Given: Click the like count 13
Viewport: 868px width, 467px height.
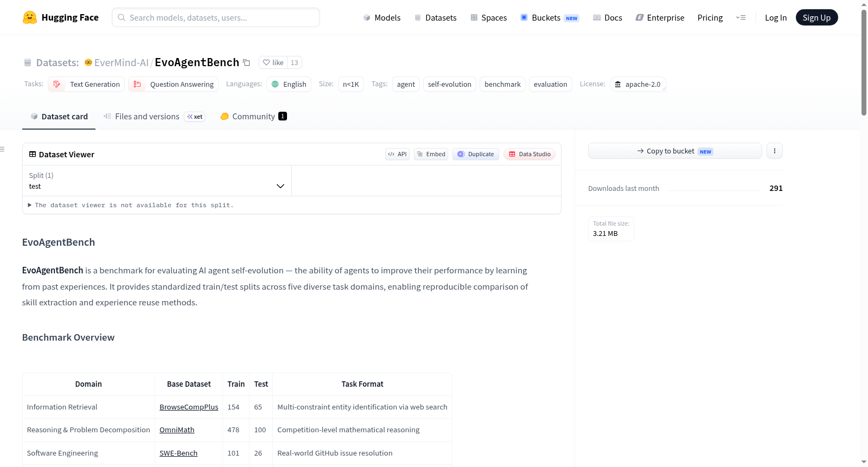Looking at the screenshot, I should 294,62.
